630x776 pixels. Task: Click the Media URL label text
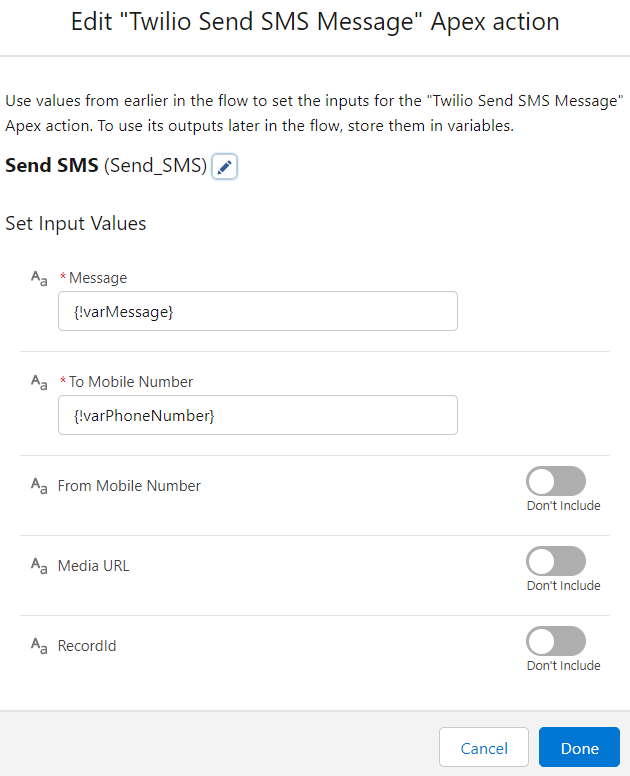pyautogui.click(x=94, y=566)
